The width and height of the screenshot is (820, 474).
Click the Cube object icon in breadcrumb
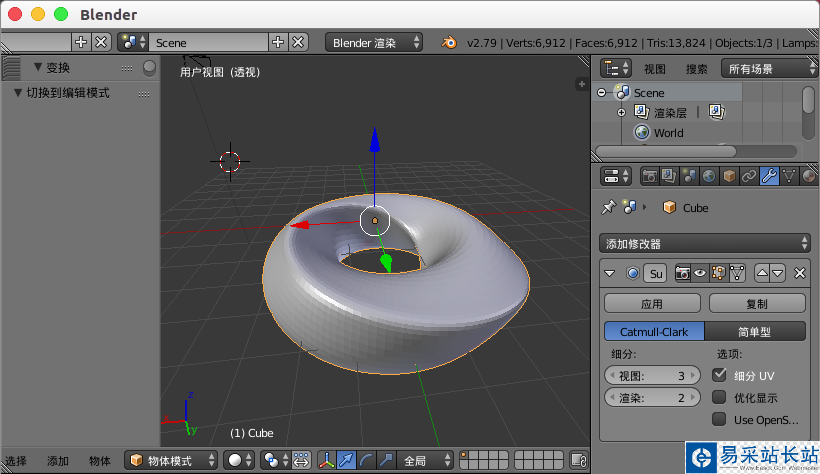tap(669, 208)
